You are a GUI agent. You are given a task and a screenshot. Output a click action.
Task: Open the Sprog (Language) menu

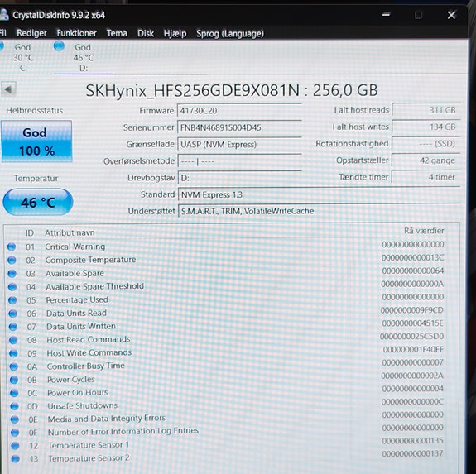[x=230, y=34]
